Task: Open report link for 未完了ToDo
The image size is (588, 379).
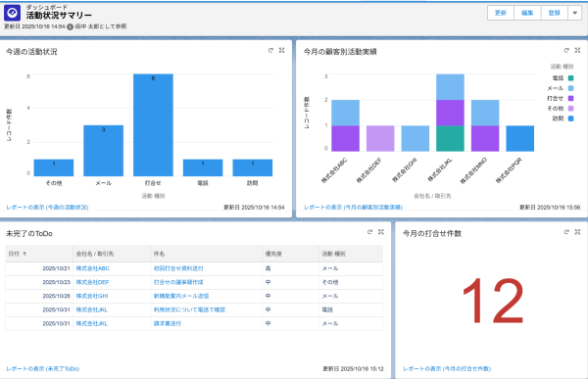Action: pyautogui.click(x=43, y=369)
